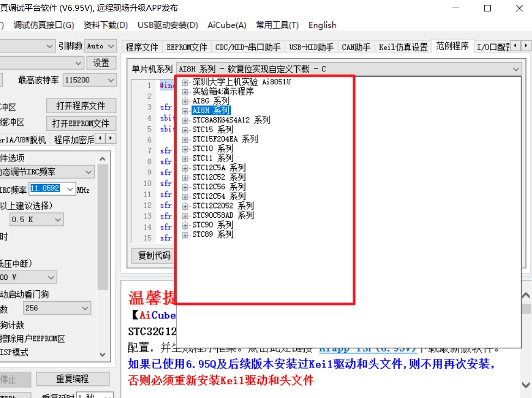Select the STC89 系列 row
This screenshot has width=532, height=398.
[212, 234]
